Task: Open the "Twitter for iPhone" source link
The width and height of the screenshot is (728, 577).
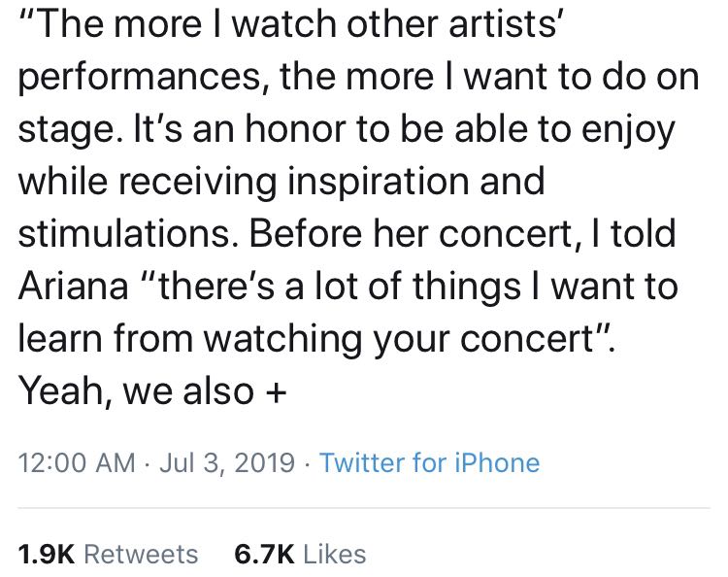Action: click(x=429, y=462)
